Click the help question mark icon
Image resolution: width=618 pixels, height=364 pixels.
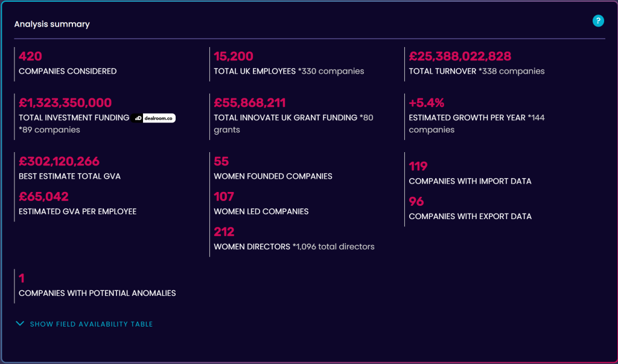pos(598,21)
